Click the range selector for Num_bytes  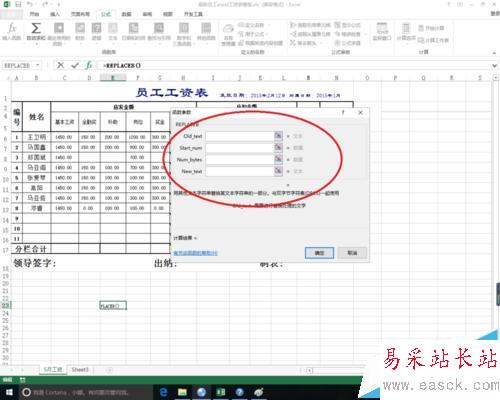[278, 159]
